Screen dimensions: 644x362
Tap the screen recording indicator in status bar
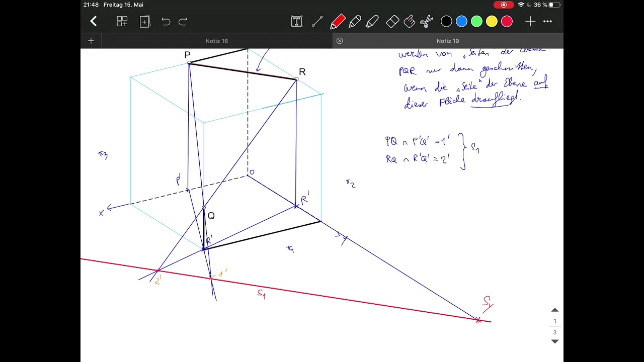[x=504, y=5]
